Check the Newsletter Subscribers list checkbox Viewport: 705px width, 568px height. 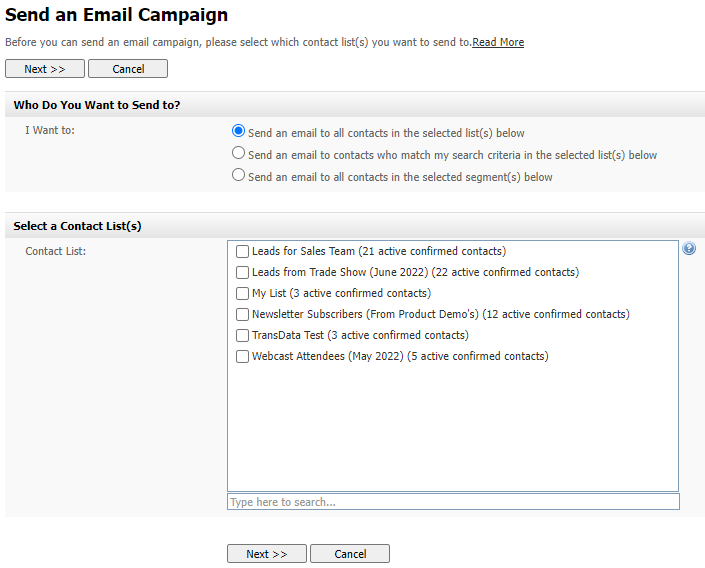243,314
